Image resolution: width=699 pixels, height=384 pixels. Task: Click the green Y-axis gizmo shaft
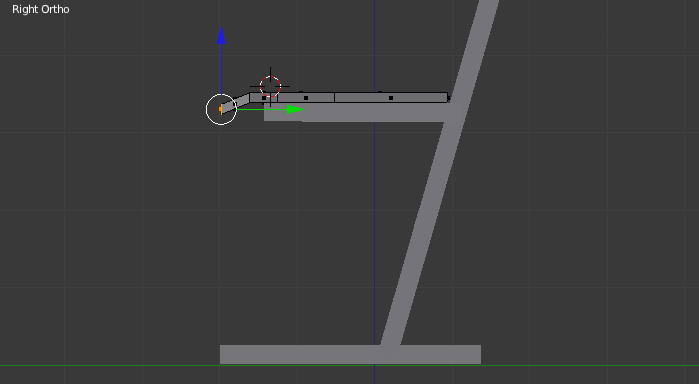coord(262,109)
